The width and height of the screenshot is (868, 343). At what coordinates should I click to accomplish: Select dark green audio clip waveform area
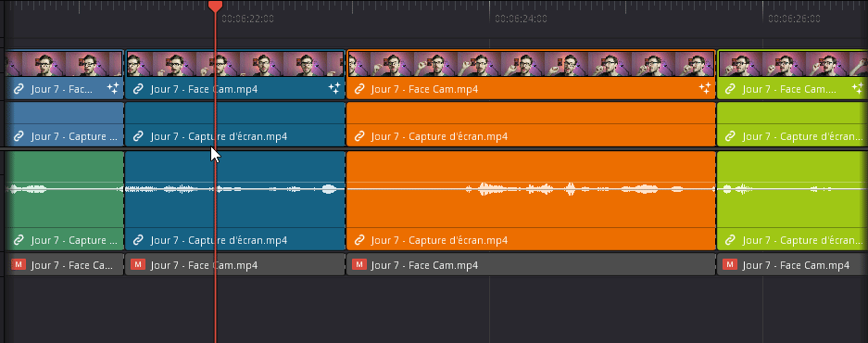[x=64, y=189]
